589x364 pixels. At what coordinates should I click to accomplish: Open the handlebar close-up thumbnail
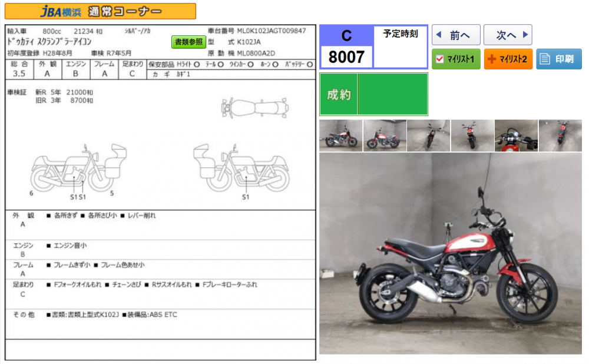[516, 135]
